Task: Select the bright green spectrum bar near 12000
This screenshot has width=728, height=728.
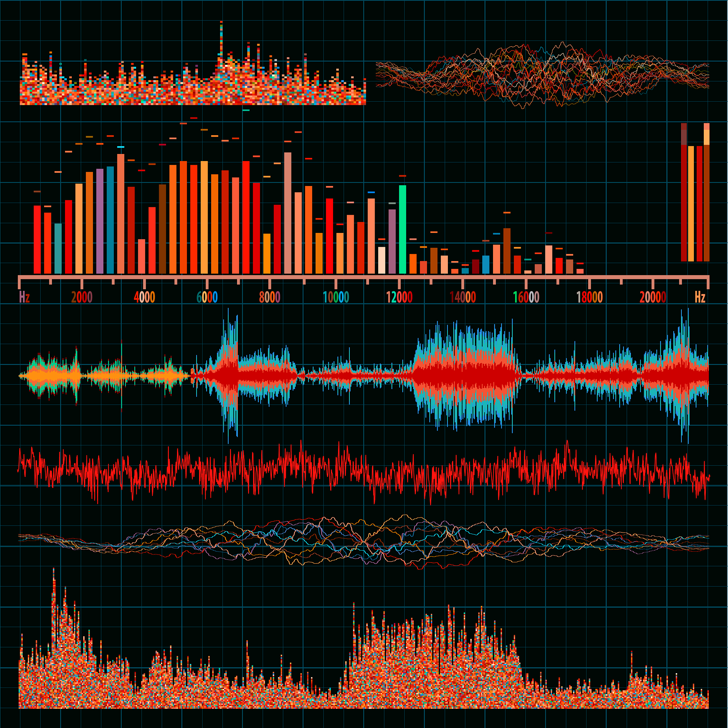Action: pos(402,230)
